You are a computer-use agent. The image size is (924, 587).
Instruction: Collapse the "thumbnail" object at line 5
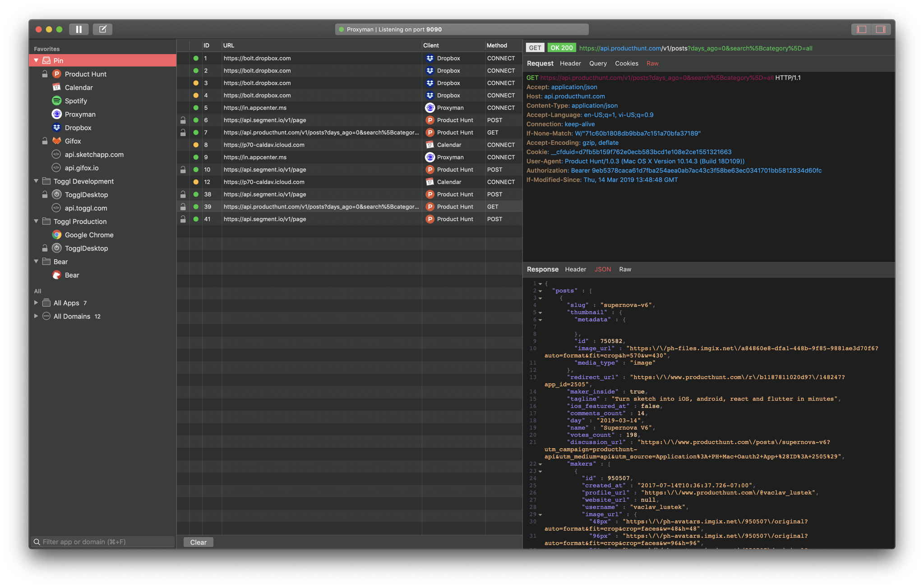coord(541,313)
